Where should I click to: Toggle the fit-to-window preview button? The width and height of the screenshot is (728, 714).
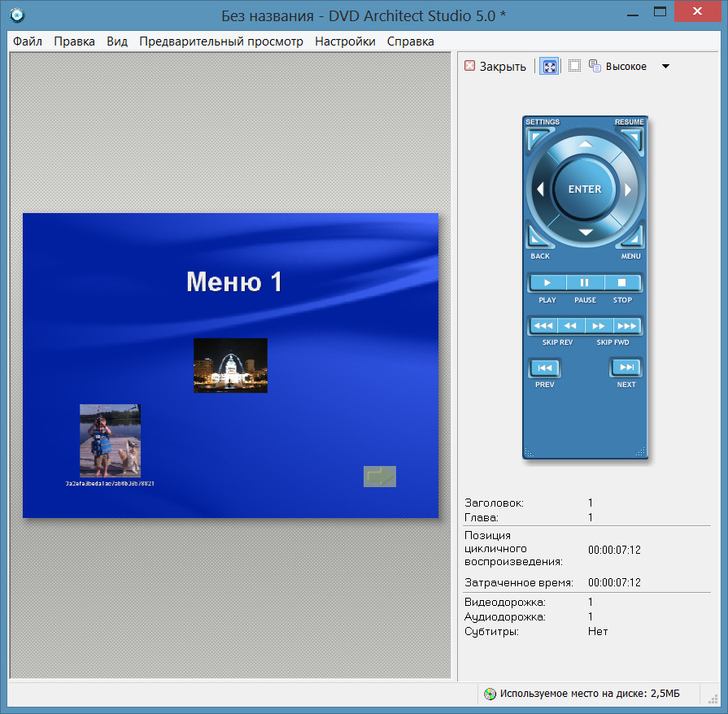pos(549,67)
